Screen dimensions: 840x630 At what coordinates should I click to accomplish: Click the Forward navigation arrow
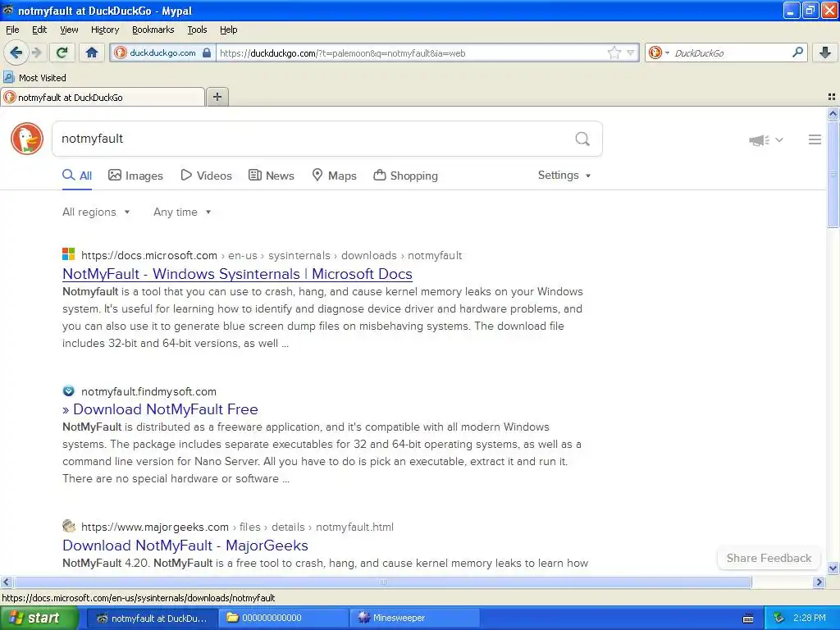pyautogui.click(x=36, y=52)
